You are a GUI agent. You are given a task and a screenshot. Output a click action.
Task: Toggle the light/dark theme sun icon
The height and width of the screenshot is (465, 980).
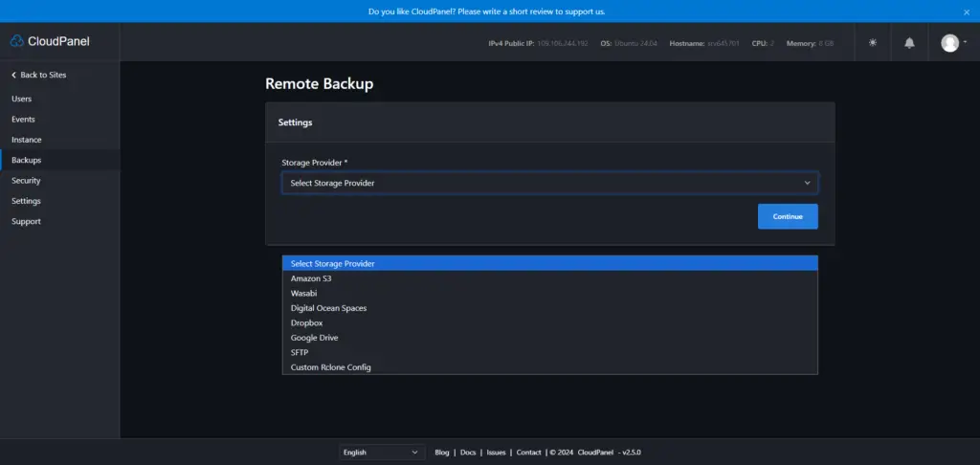[x=873, y=42]
